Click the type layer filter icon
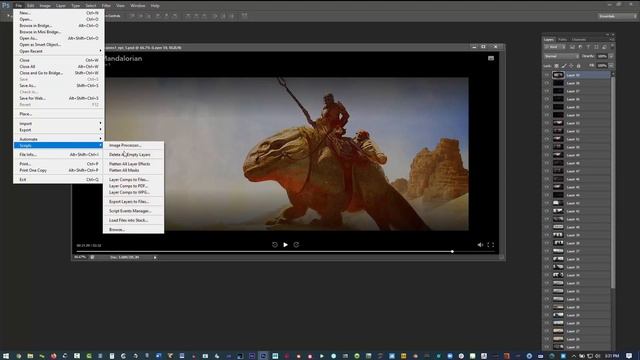640x360 pixels. click(588, 47)
